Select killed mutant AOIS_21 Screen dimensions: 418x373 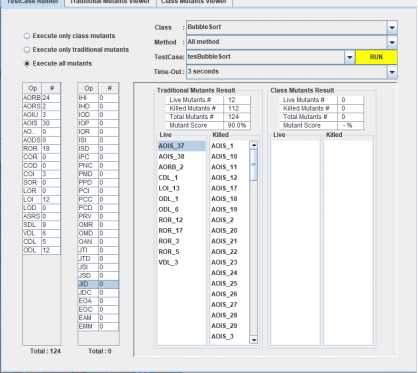point(230,241)
